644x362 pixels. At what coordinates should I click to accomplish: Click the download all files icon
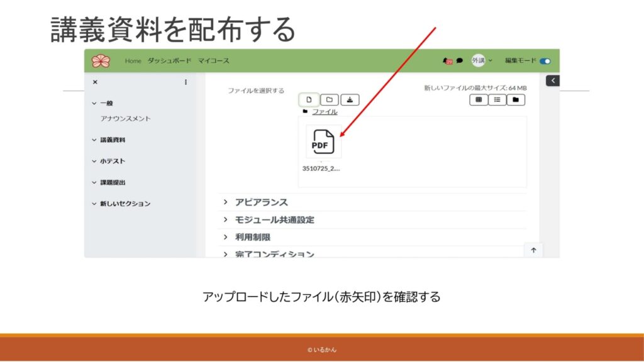pyautogui.click(x=349, y=100)
